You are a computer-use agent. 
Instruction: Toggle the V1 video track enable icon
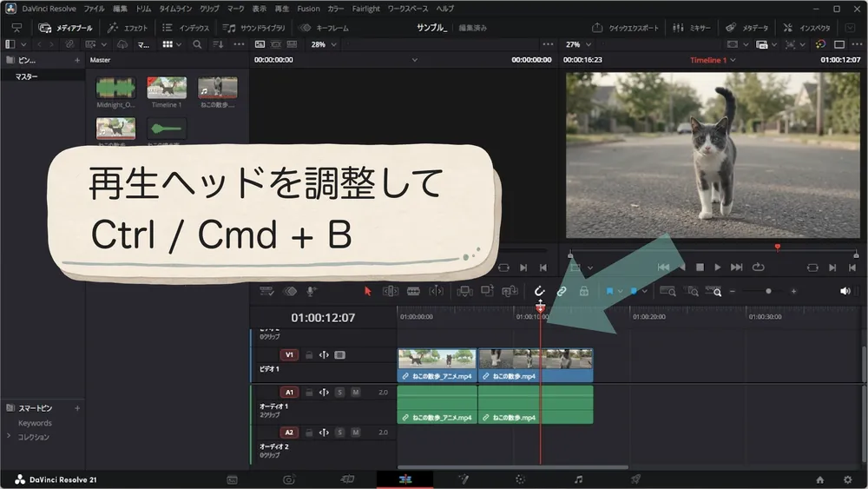pos(340,355)
